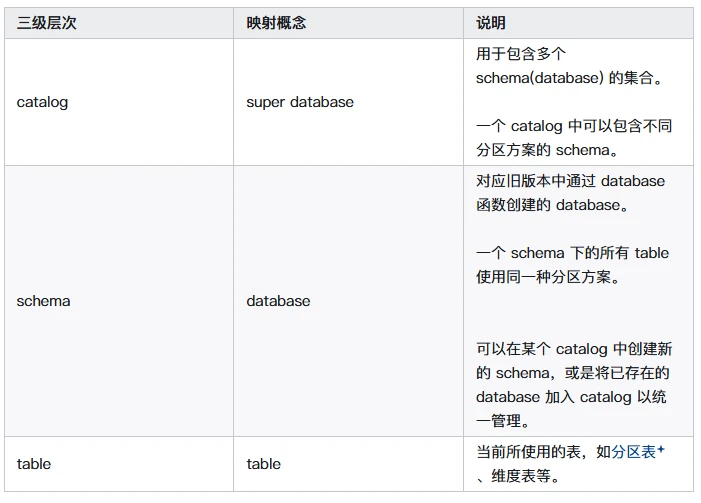
Task: Click the 对应旧版本中通过 database text
Action: pyautogui.click(x=570, y=181)
